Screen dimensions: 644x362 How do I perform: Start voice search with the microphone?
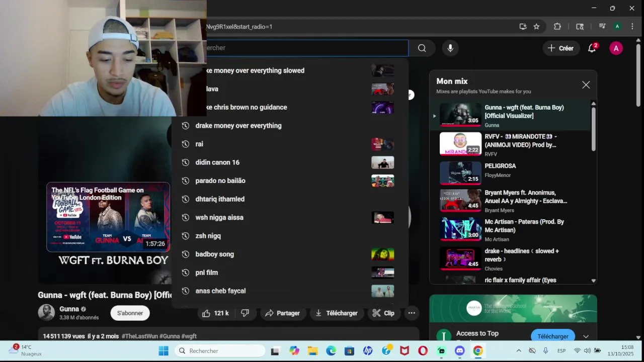click(x=450, y=48)
